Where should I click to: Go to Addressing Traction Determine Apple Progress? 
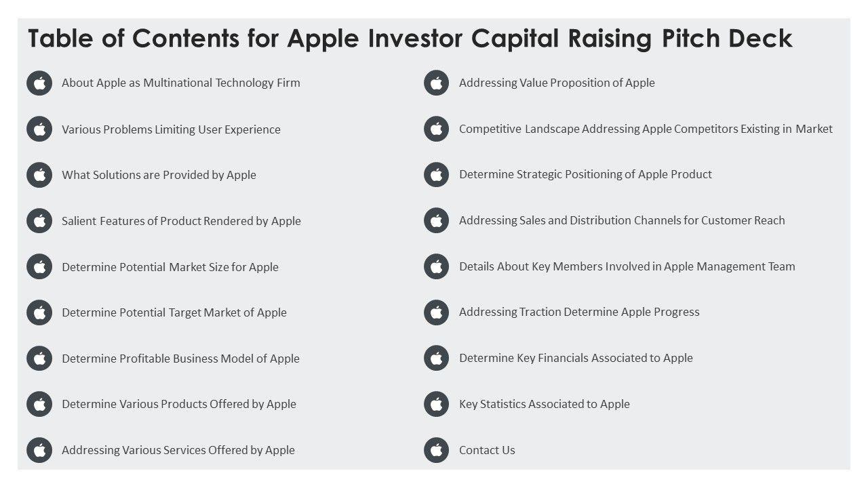point(579,312)
